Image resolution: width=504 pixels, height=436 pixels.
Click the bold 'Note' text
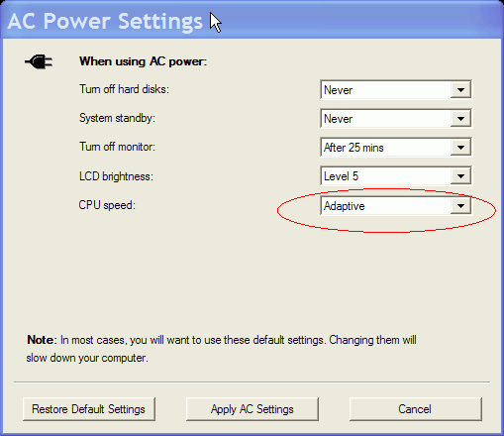pyautogui.click(x=41, y=340)
